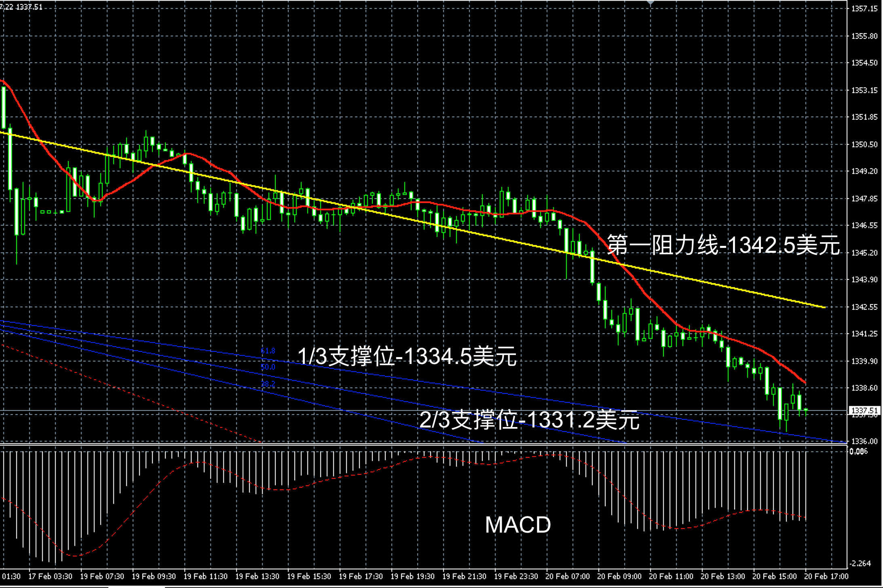Select the 61.8 Fibonacci fan label
This screenshot has width=883, height=588.
coord(268,351)
